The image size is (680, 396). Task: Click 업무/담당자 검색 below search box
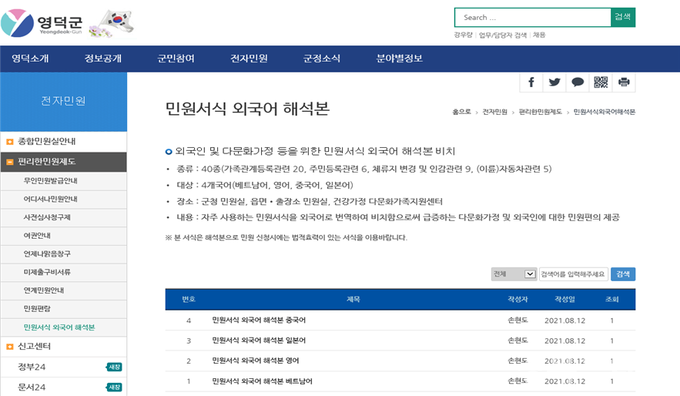503,35
